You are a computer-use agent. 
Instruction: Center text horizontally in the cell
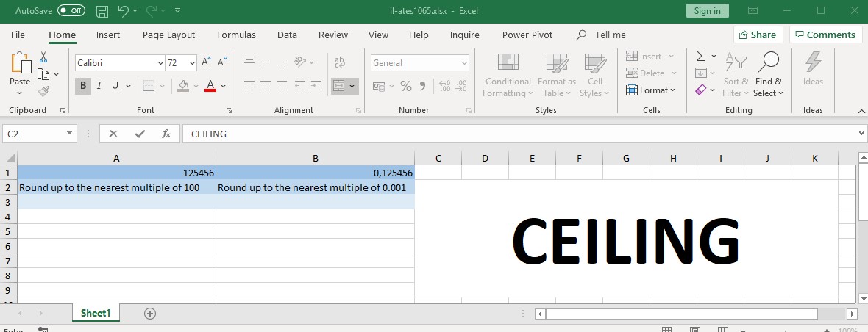pos(266,86)
